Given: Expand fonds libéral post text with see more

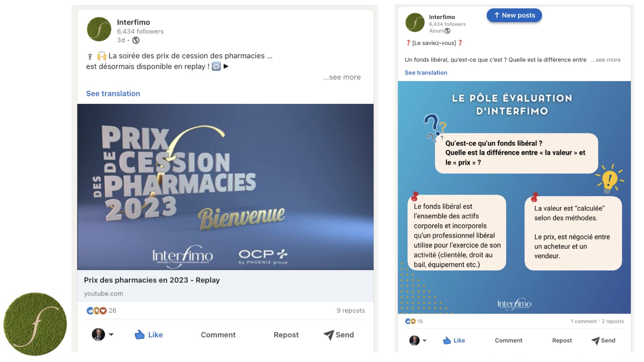Looking at the screenshot, I should point(606,60).
